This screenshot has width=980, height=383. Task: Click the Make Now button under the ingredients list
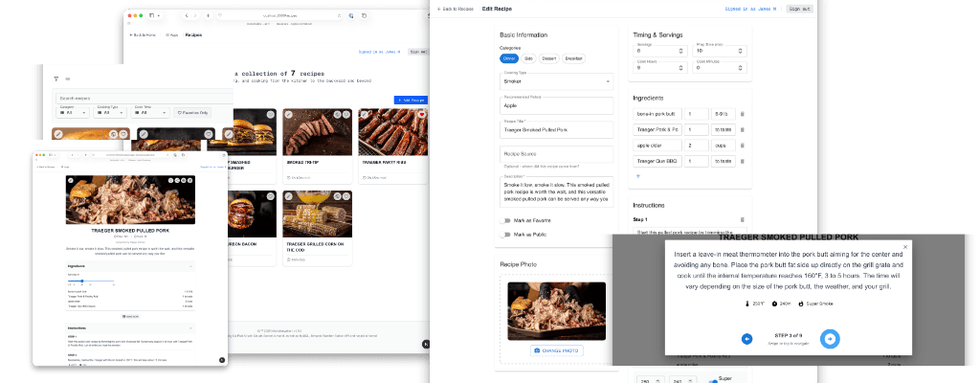point(130,317)
